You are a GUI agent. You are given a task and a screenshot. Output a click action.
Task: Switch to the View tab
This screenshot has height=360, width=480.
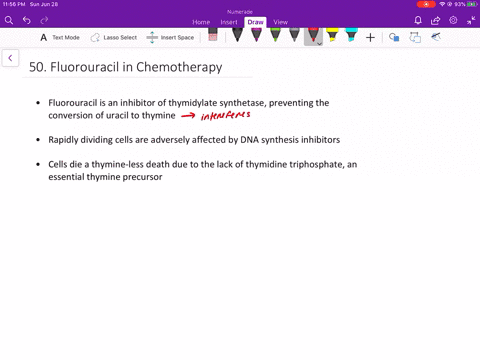(280, 22)
